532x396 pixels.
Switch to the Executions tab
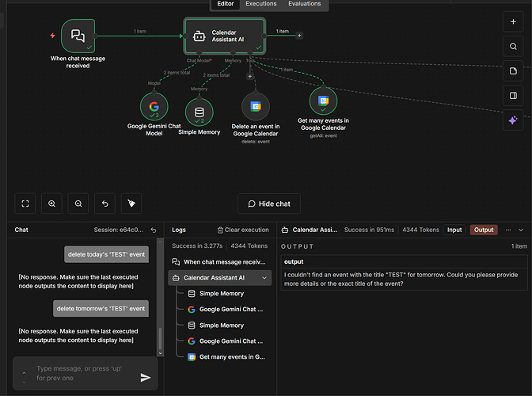click(x=260, y=4)
